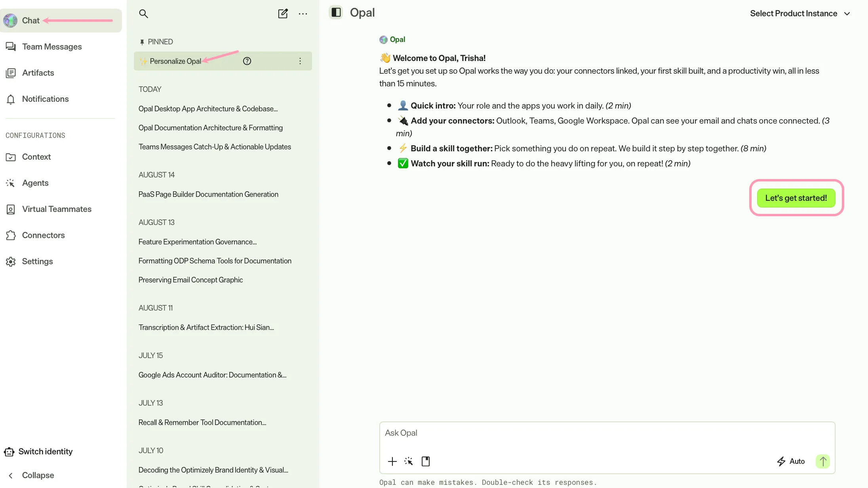Open Google Ads Account Auditor: Documentation chat
868x488 pixels.
(212, 375)
